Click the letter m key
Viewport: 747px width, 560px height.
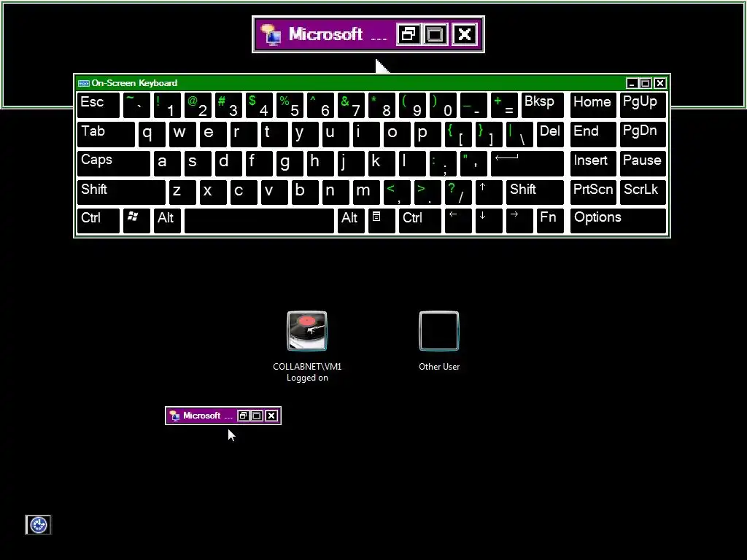[x=366, y=192]
